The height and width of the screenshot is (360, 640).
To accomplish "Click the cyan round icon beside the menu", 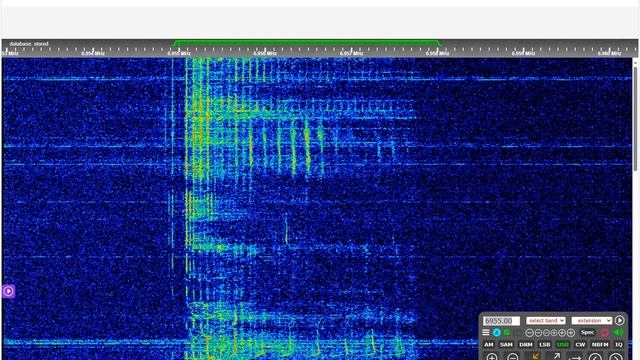I will (497, 333).
